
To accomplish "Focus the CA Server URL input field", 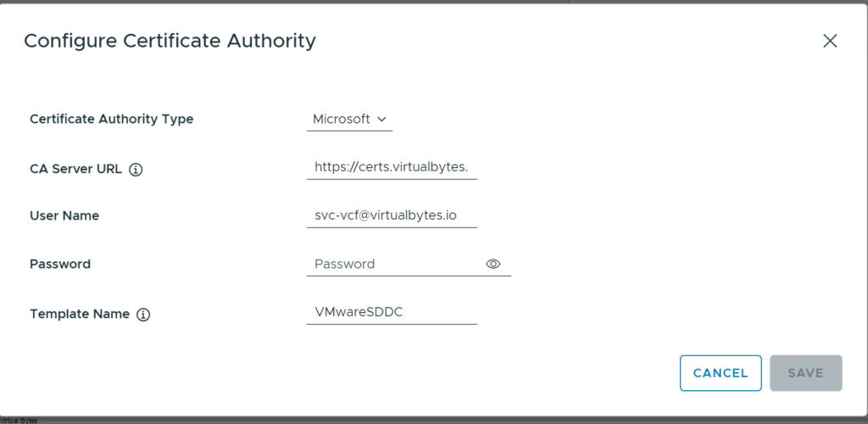I will point(392,168).
